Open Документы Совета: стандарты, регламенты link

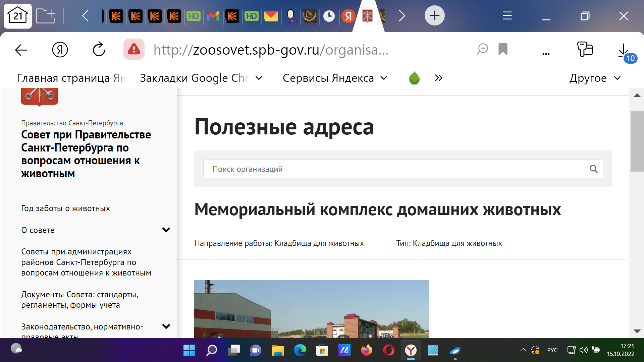pos(80,299)
